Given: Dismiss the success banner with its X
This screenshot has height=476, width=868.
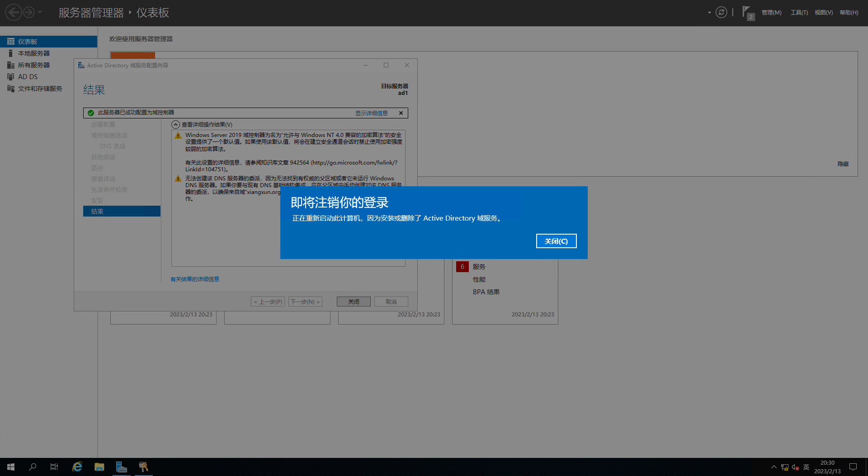Looking at the screenshot, I should (401, 113).
